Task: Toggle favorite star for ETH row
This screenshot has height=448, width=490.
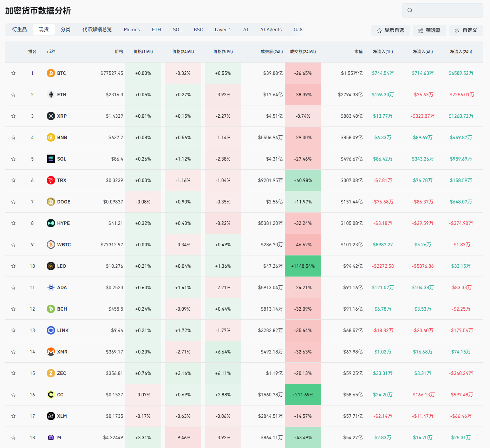Action: tap(13, 95)
